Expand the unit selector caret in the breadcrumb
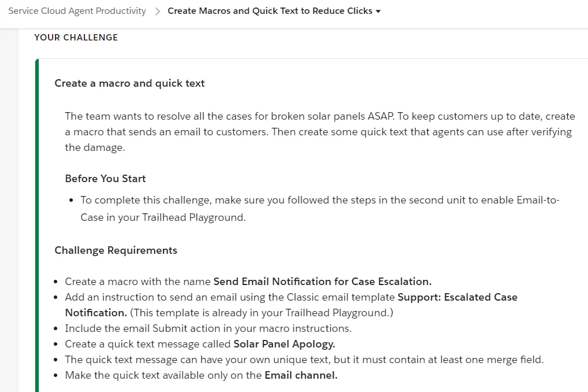The width and height of the screenshot is (588, 392). pyautogui.click(x=379, y=12)
